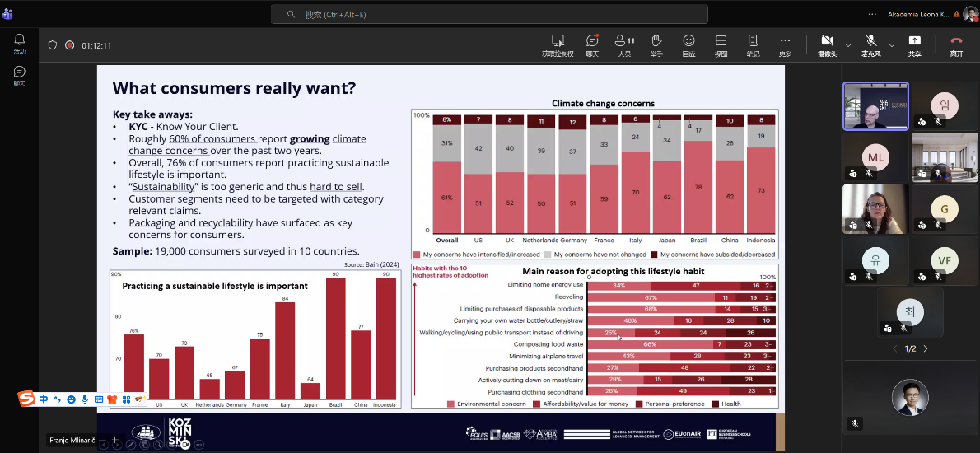
Task: Open the More (更多) actions menu
Action: (785, 45)
